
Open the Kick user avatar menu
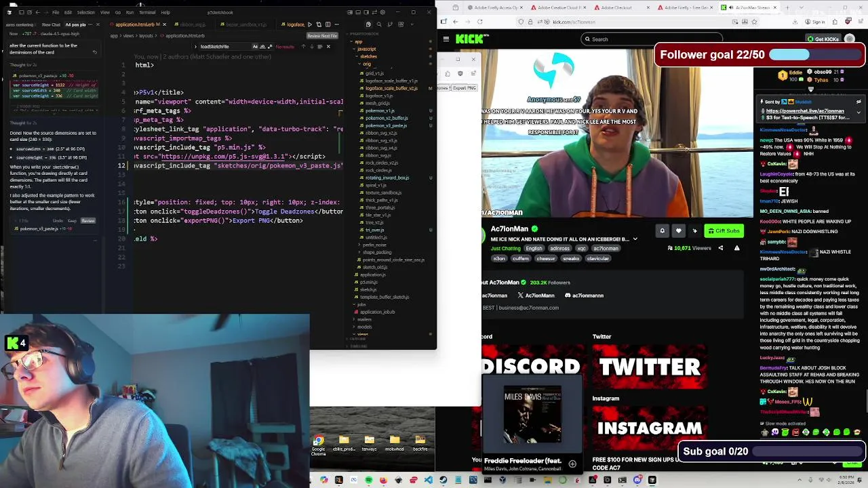click(x=850, y=39)
